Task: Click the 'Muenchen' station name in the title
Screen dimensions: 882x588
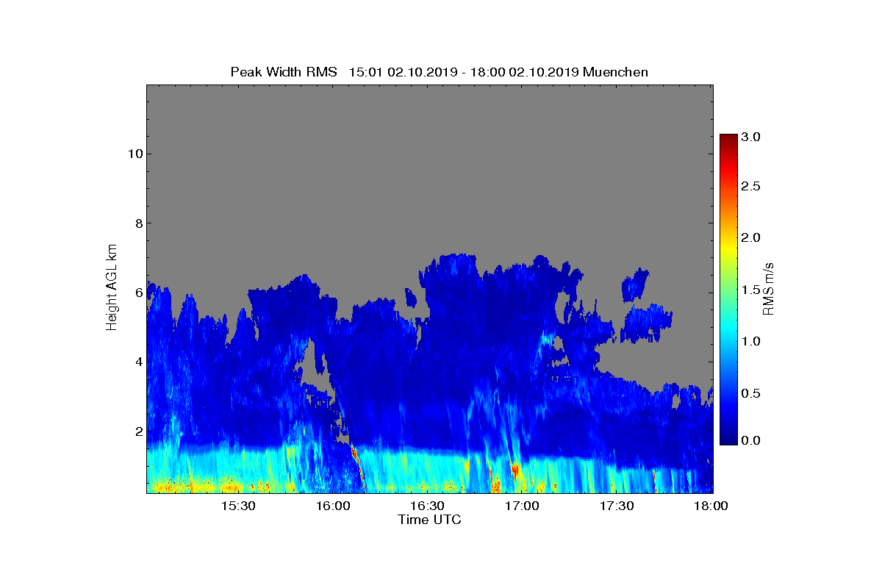Action: click(616, 72)
